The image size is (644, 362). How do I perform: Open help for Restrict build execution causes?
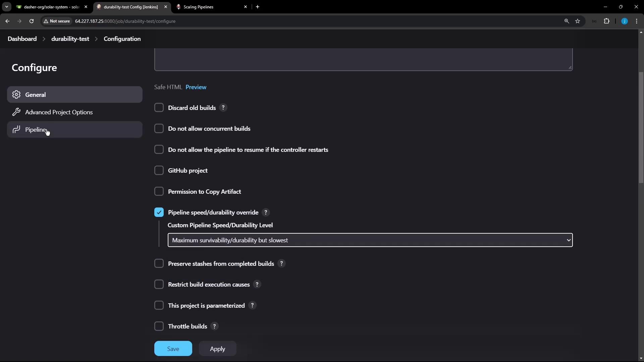(x=257, y=284)
